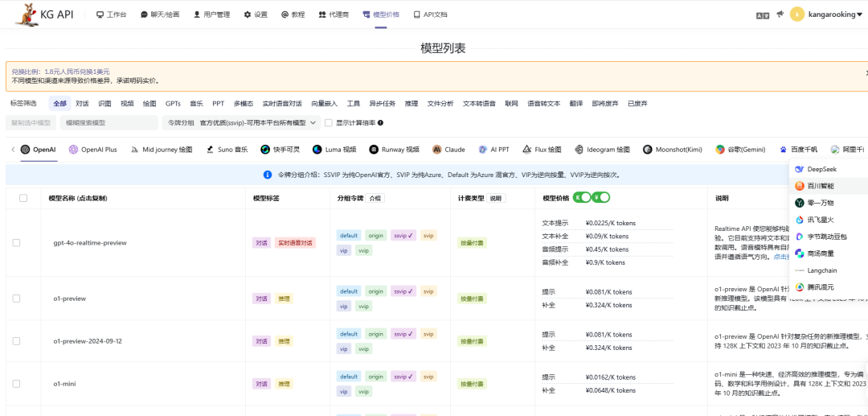Select the OpenAI Plus provider tab
This screenshot has height=416, width=868.
(x=93, y=150)
